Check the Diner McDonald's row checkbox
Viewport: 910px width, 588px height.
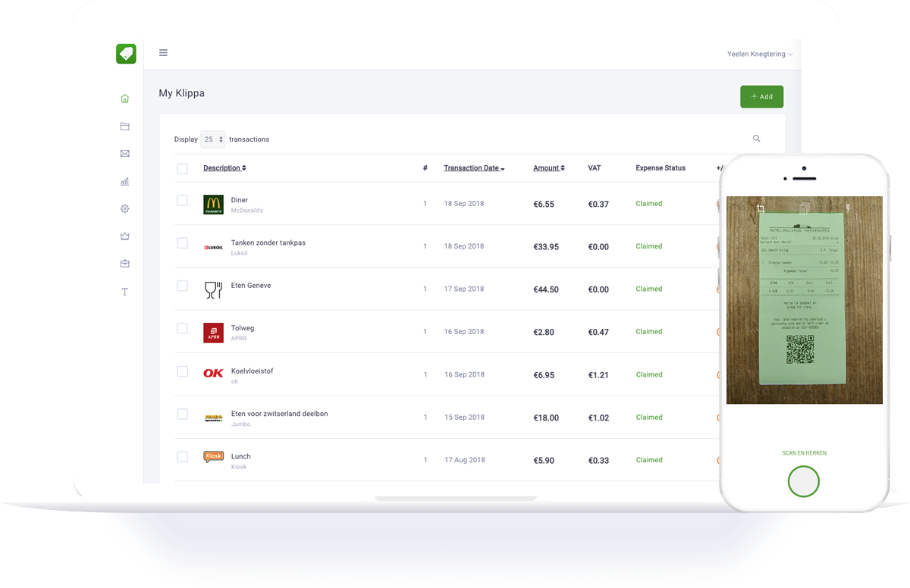(x=182, y=201)
